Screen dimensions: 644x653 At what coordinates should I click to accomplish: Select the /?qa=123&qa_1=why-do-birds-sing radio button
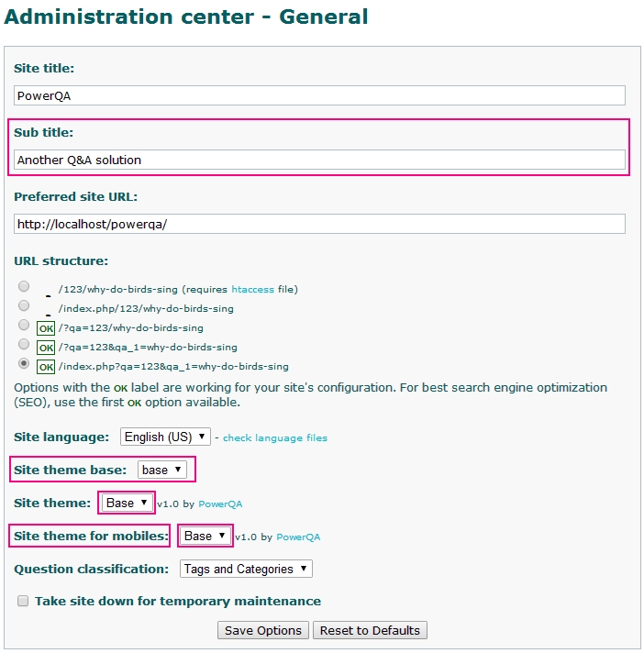(24, 344)
